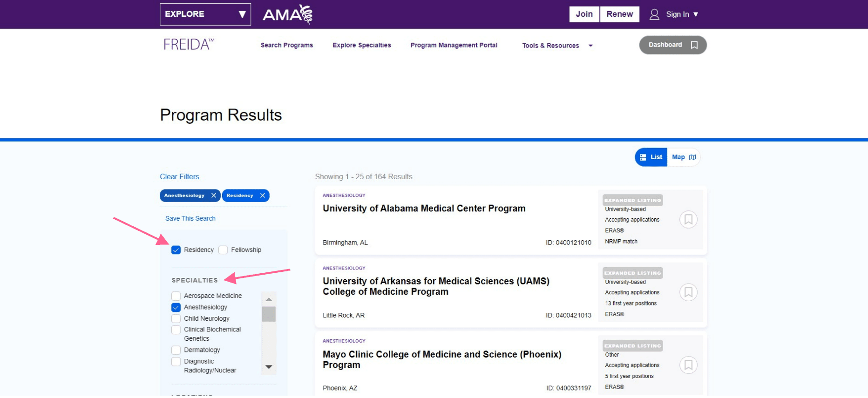
Task: Switch to Map view
Action: 684,157
